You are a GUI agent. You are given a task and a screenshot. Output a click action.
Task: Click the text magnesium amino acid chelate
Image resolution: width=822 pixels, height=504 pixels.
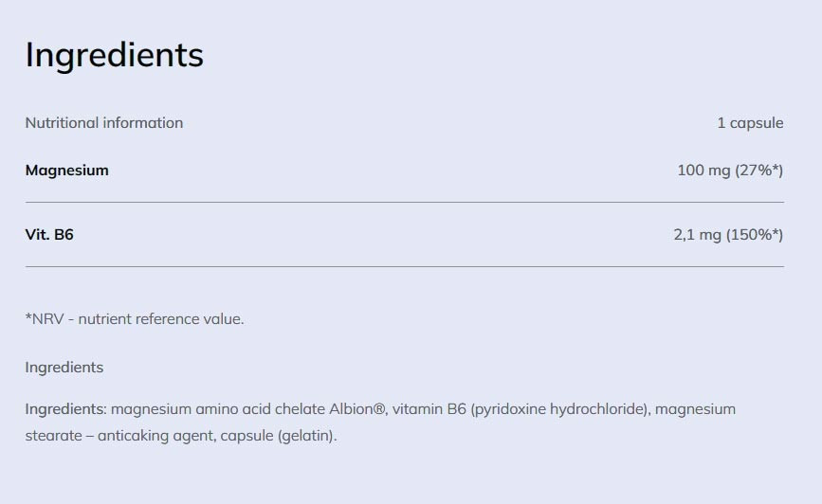click(x=217, y=409)
